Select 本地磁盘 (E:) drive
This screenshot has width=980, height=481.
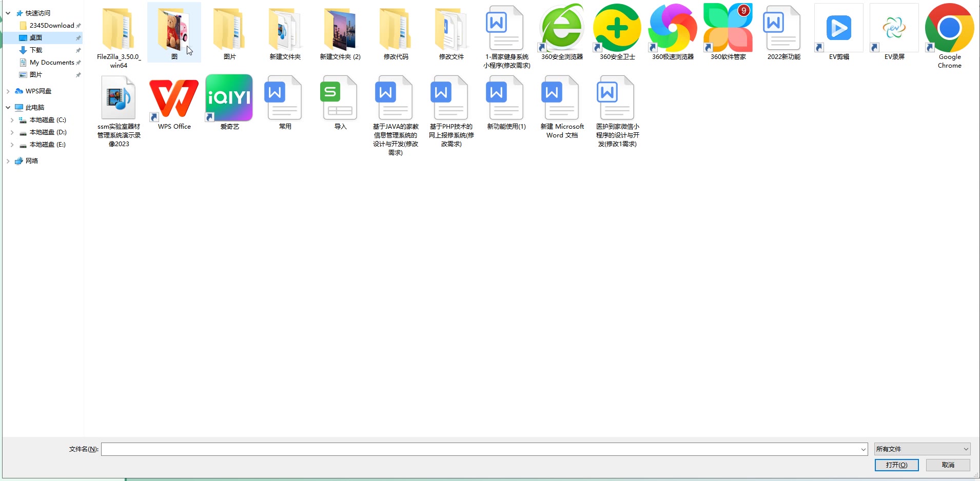[48, 145]
